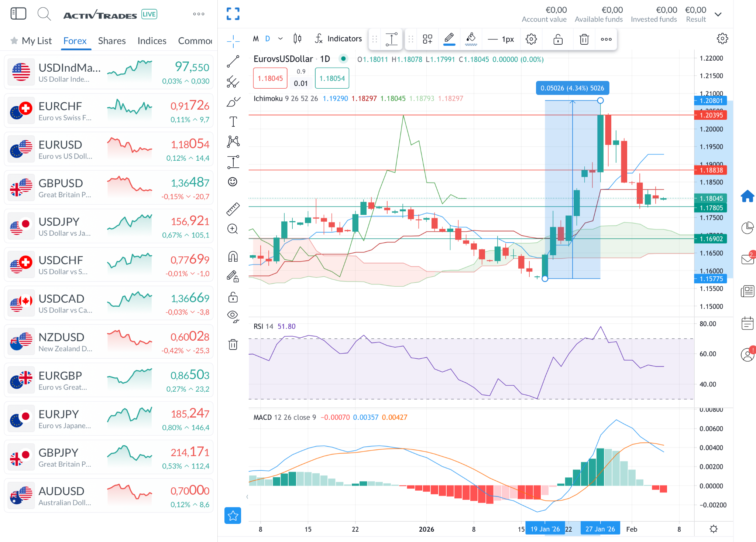Open time axis settings icon at bottom right
The width and height of the screenshot is (756, 542).
click(x=714, y=529)
